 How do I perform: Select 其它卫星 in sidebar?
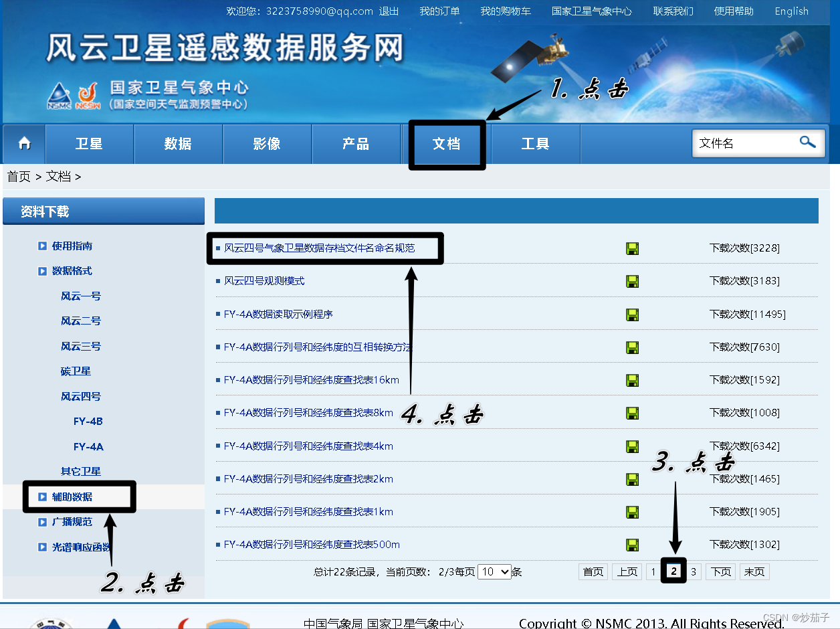[x=81, y=472]
